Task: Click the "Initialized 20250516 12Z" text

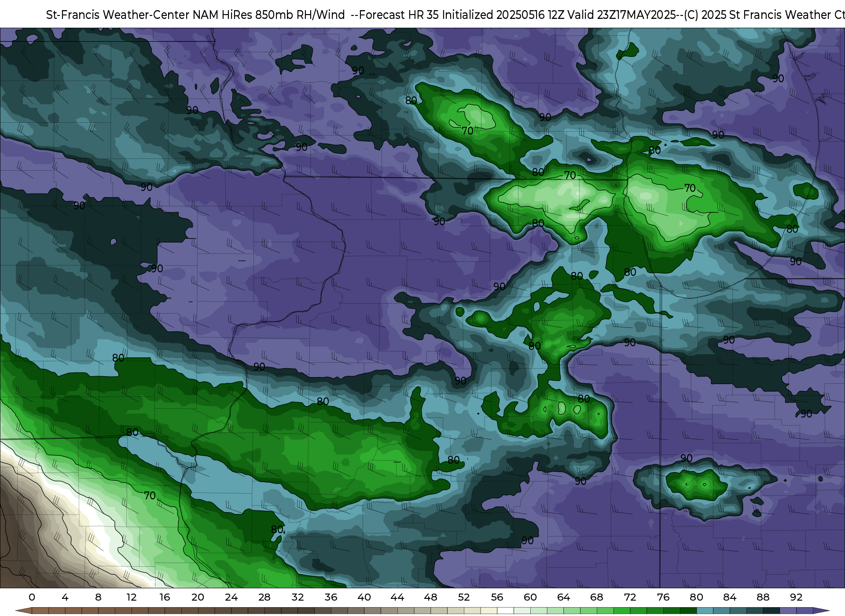Action: (x=503, y=15)
